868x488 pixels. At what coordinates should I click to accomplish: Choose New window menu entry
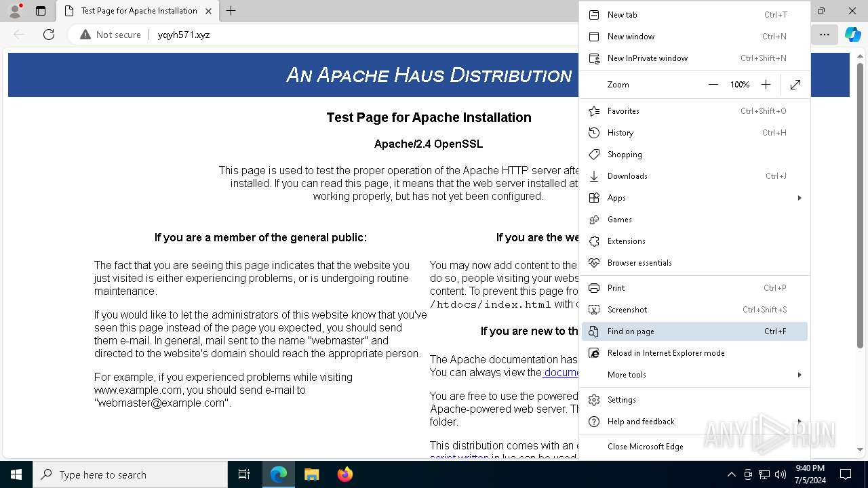694,36
